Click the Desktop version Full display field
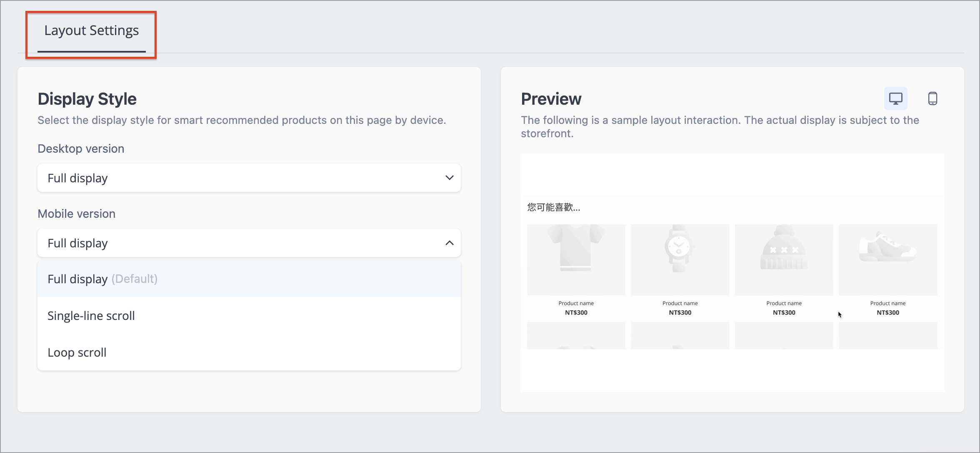 tap(249, 178)
